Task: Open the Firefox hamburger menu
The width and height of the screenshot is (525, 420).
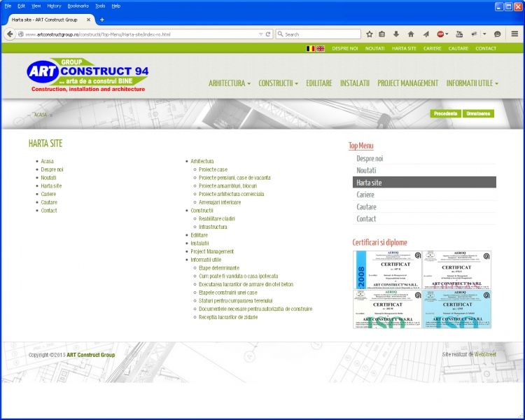Action: click(x=514, y=34)
